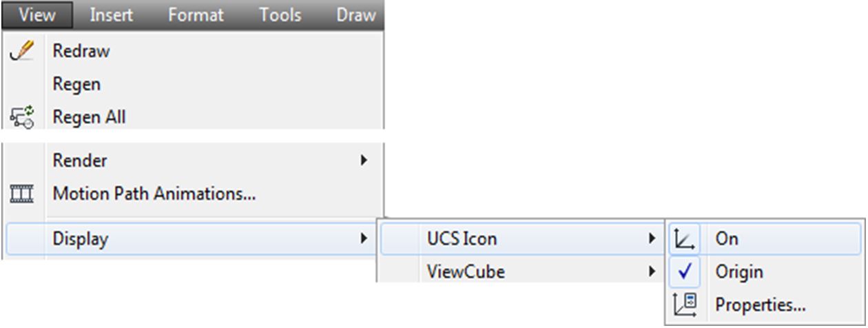868x328 pixels.
Task: Expand the UCS Icon submenu arrow
Action: (x=651, y=239)
